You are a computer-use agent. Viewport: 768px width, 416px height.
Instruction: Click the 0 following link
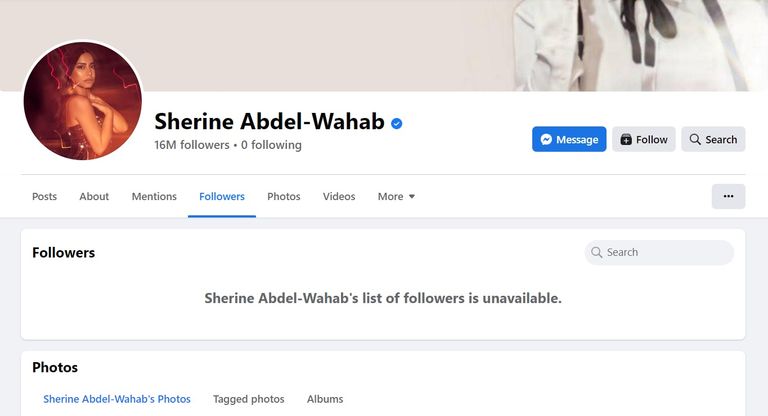(271, 145)
